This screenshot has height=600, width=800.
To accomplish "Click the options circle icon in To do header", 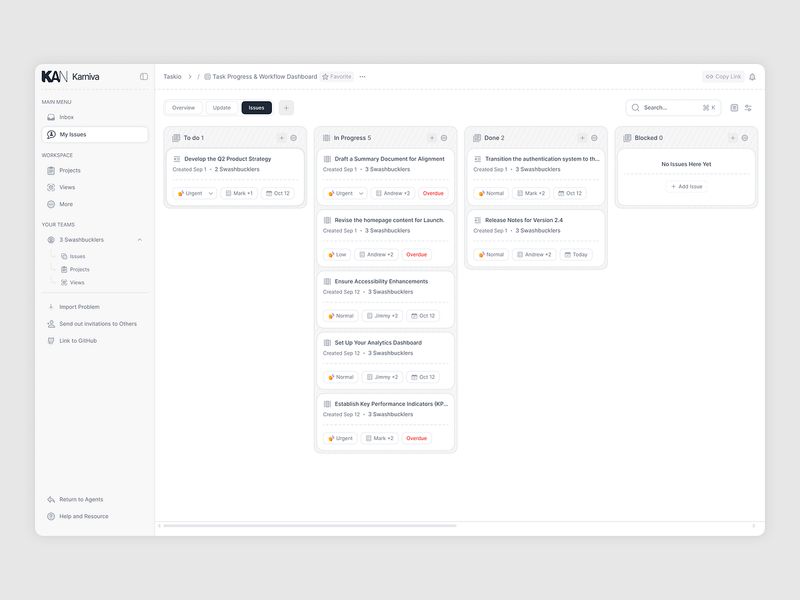I will click(x=293, y=138).
